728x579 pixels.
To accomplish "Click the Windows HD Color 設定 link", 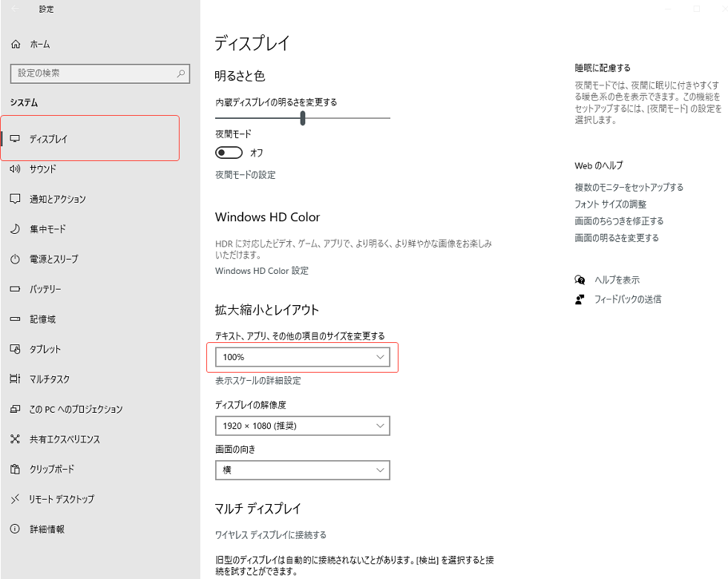I will click(x=261, y=271).
